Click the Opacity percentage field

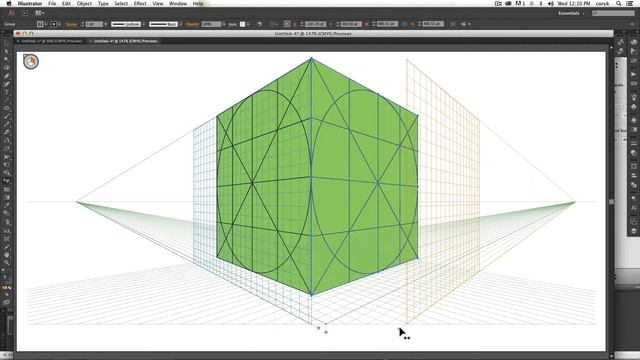click(211, 24)
